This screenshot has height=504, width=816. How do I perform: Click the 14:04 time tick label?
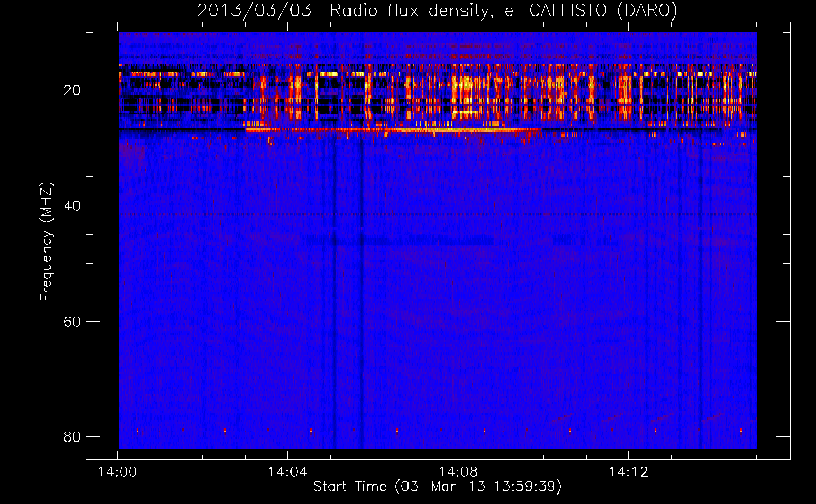(287, 472)
